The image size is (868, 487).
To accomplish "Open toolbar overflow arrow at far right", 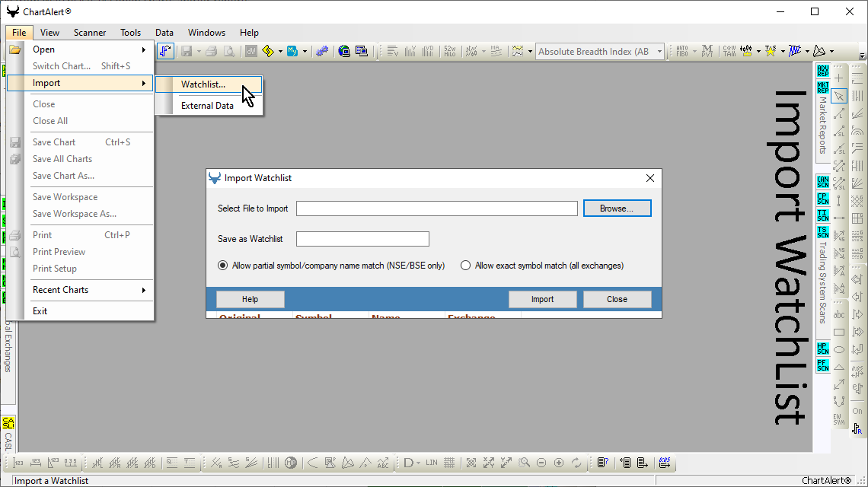I will [x=862, y=55].
